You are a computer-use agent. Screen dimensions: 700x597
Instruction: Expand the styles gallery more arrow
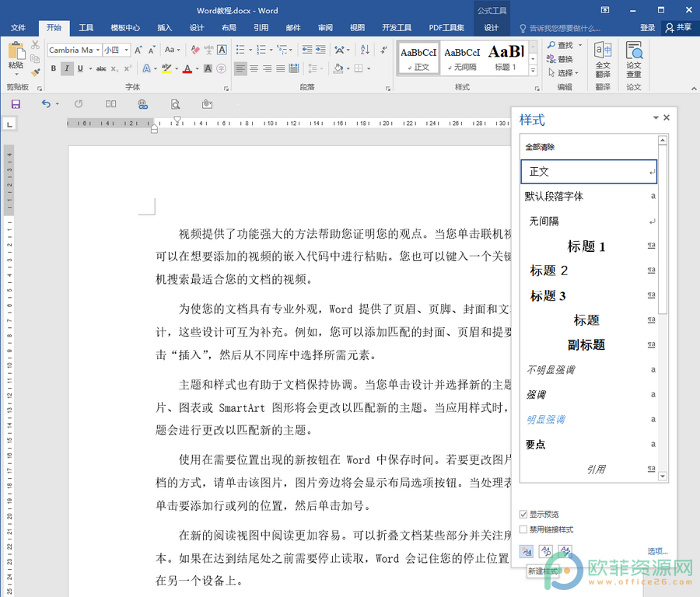point(533,70)
